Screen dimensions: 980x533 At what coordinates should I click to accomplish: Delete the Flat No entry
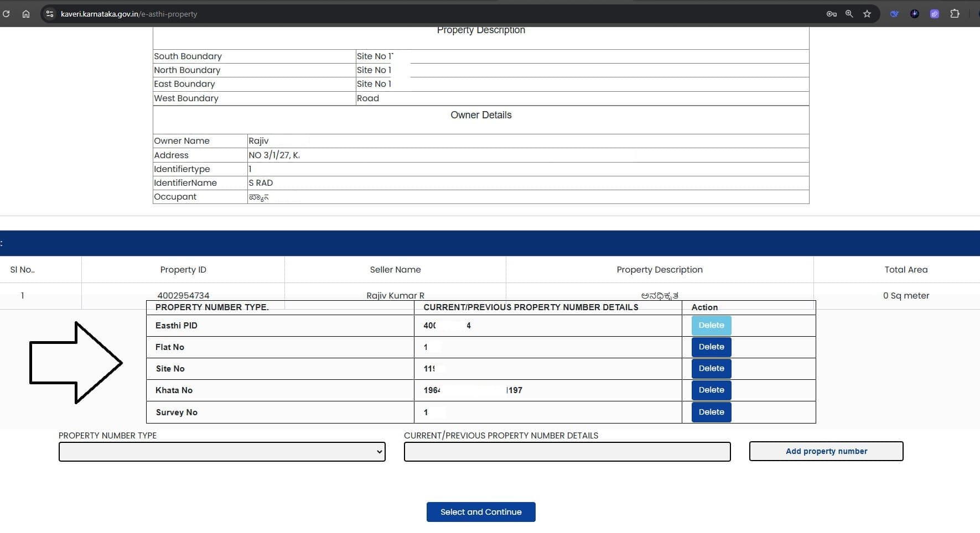point(711,347)
